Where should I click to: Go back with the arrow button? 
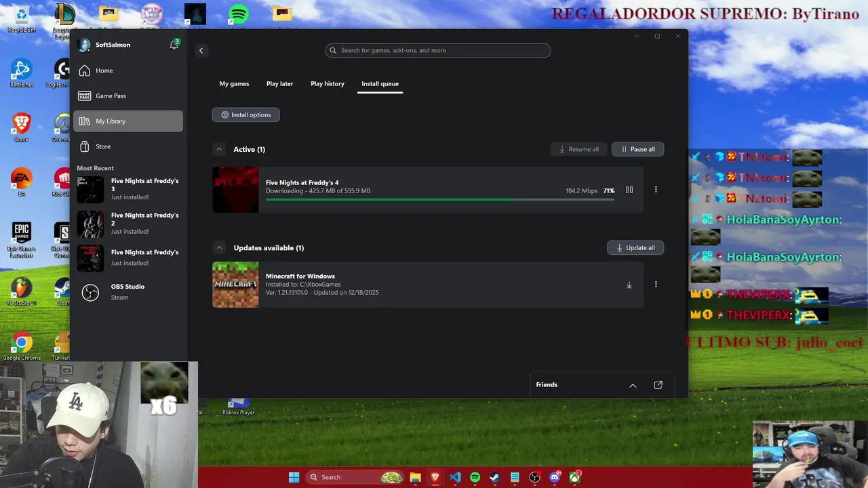(x=201, y=50)
